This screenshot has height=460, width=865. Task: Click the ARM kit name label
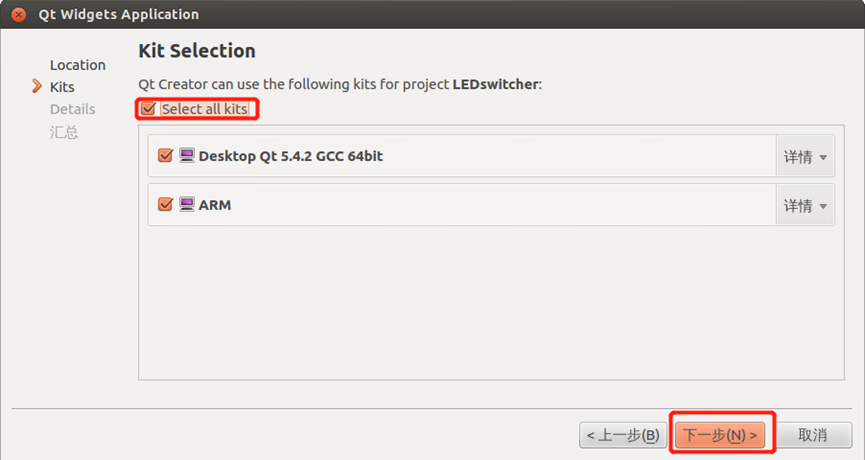[215, 205]
